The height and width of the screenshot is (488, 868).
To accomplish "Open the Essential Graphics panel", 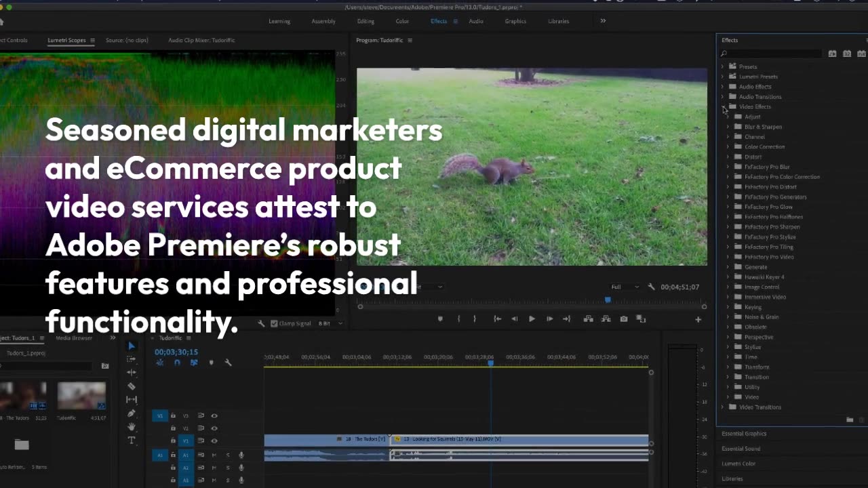I will [744, 434].
